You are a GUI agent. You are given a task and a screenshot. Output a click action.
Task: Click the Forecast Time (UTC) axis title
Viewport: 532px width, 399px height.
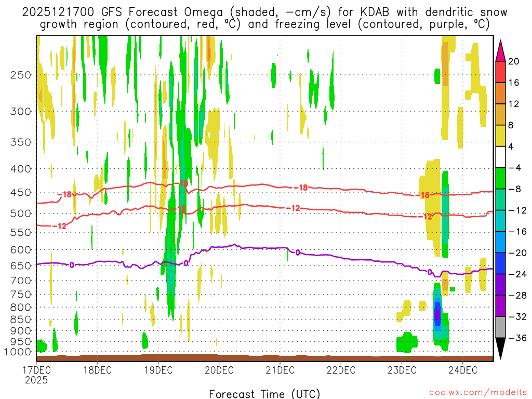point(264,394)
